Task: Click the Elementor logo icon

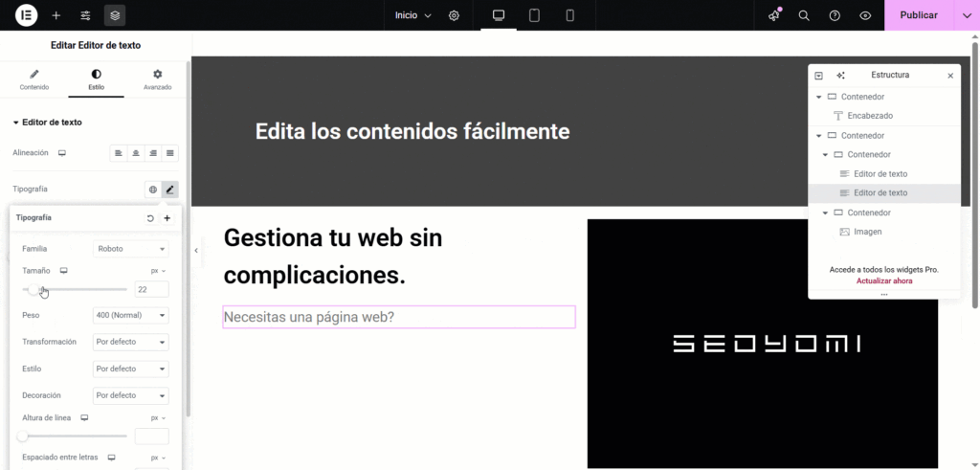Action: pos(26,15)
